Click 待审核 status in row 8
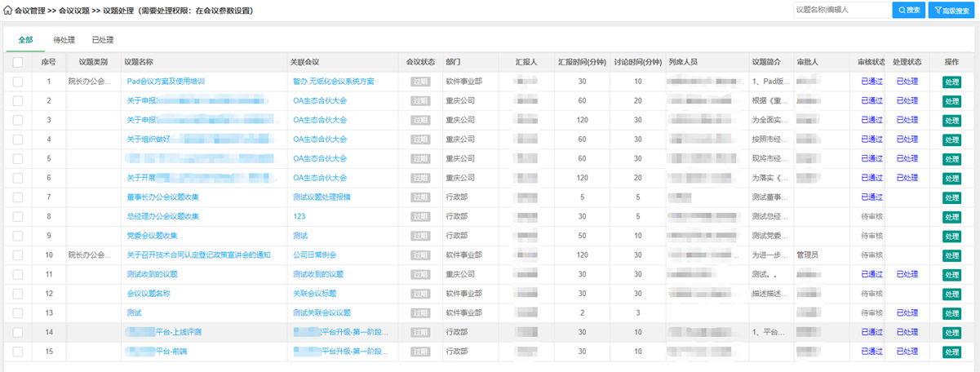Screen dimensions: 980x372 pyautogui.click(x=871, y=216)
